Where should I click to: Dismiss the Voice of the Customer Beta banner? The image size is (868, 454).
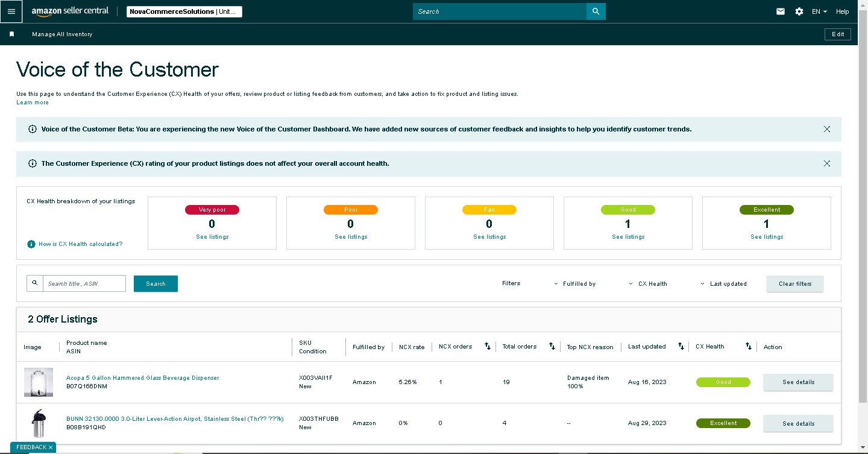tap(827, 129)
